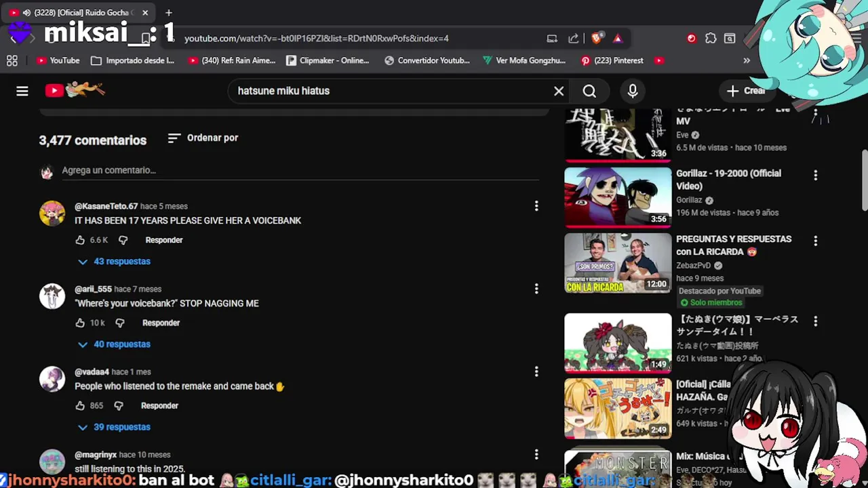Play the Gorillaz 19-2000 video thumbnail
This screenshot has height=488, width=868.
click(x=618, y=197)
